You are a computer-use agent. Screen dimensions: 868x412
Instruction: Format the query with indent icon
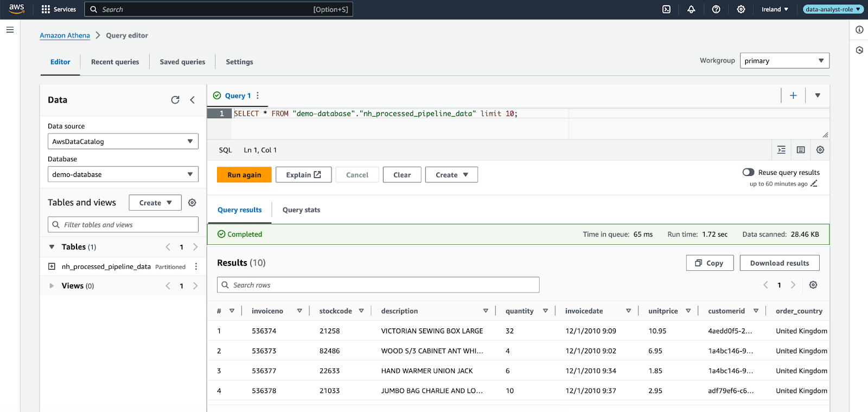tap(781, 150)
